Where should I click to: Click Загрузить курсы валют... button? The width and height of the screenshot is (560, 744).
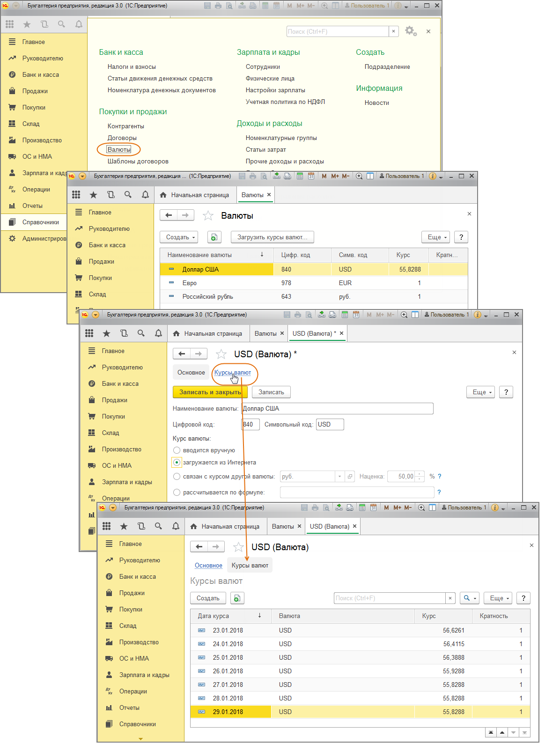pyautogui.click(x=272, y=237)
